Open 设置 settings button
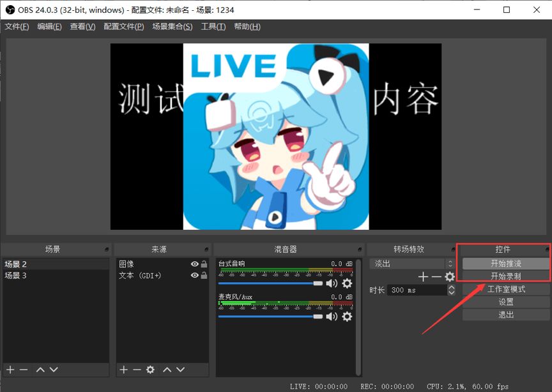The width and height of the screenshot is (552, 392). [x=506, y=302]
